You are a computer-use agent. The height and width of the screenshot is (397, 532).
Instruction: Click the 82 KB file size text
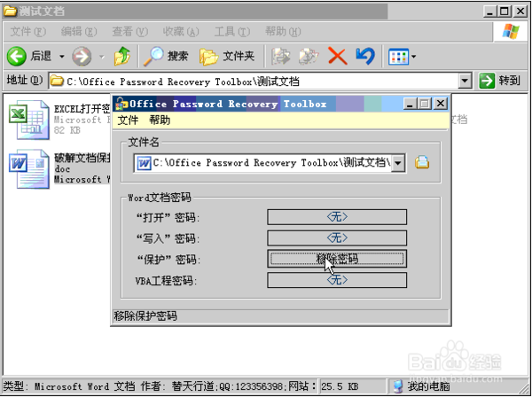pos(67,130)
